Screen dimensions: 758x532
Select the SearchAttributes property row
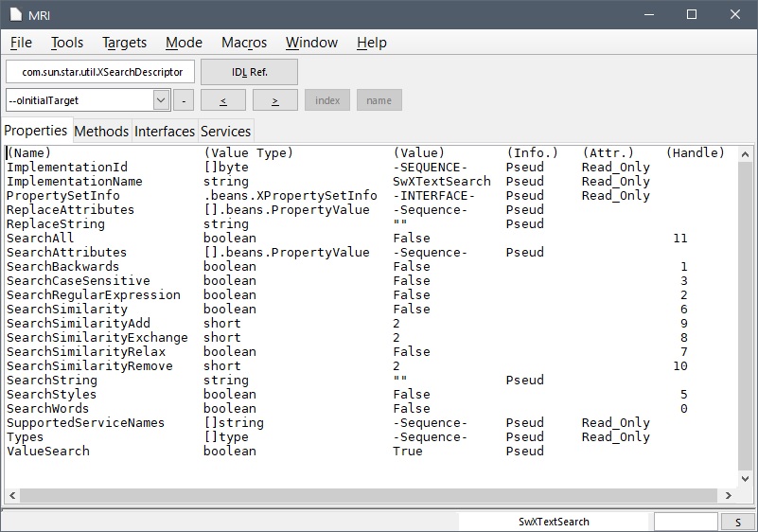(x=371, y=253)
